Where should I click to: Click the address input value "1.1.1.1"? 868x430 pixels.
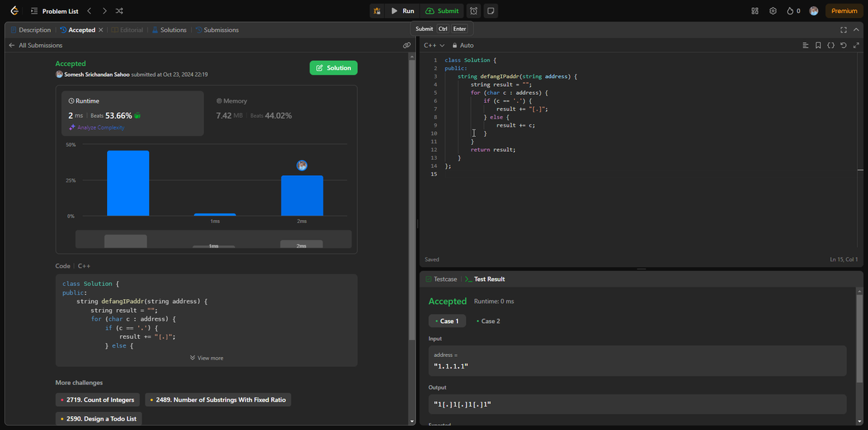pyautogui.click(x=451, y=366)
